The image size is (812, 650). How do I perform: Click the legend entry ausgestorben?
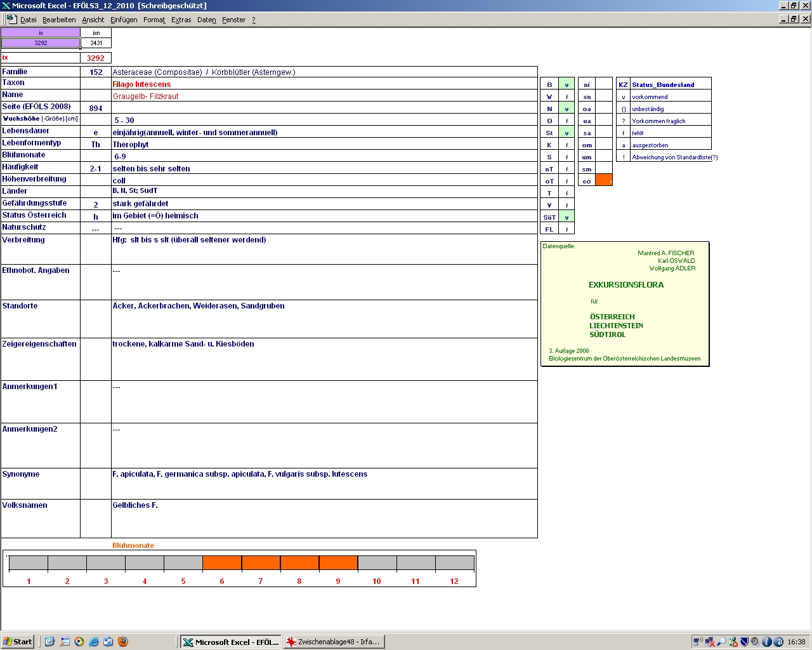point(650,145)
